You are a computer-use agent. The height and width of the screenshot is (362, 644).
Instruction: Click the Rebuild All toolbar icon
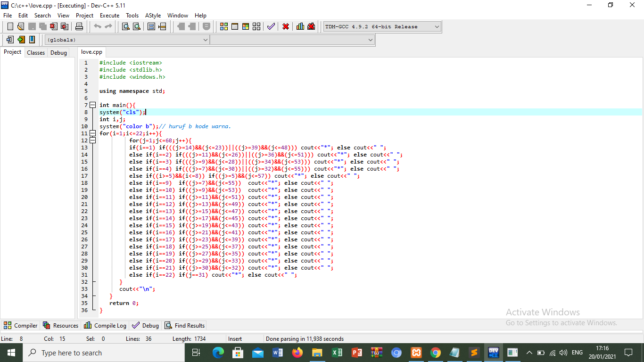click(256, 26)
